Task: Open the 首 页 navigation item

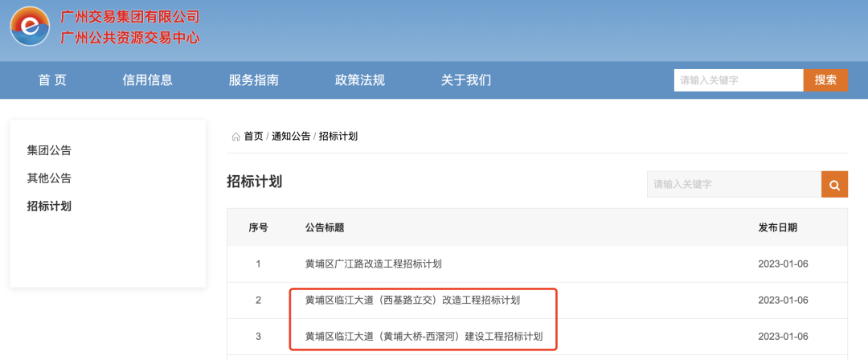Action: pos(52,80)
